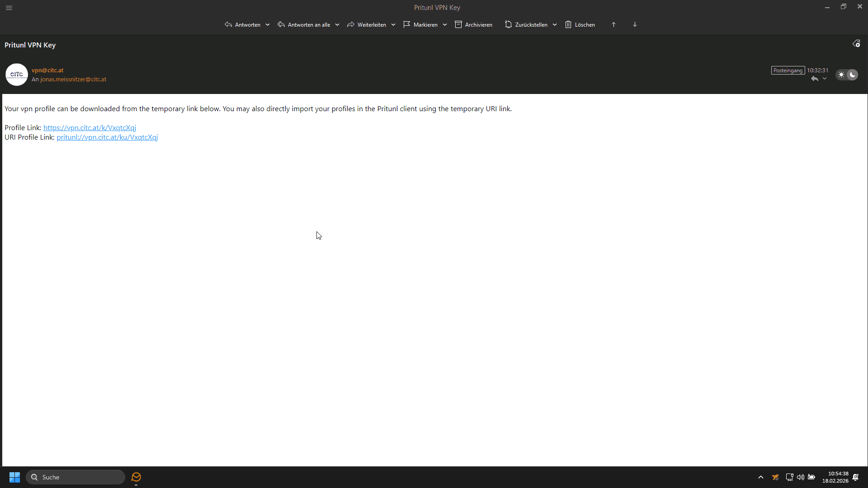Click the Suche search field in the taskbar
Screen dimensions: 868x488
[x=75, y=477]
